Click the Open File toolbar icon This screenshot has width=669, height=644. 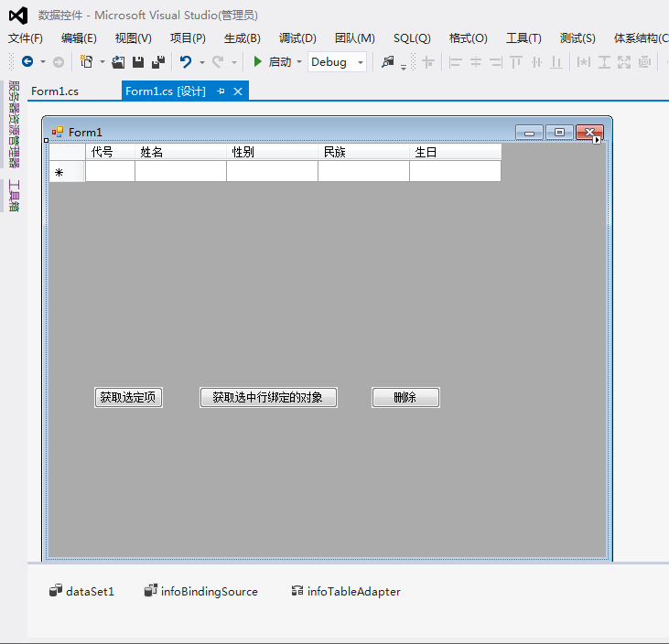coord(118,62)
